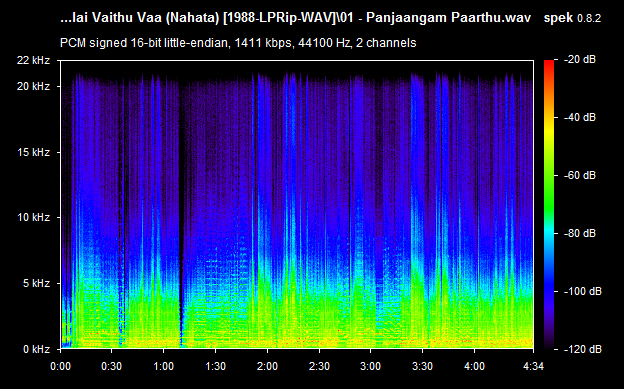Click the red top of the dB color scale
Screen dimensions: 624x389
549,63
